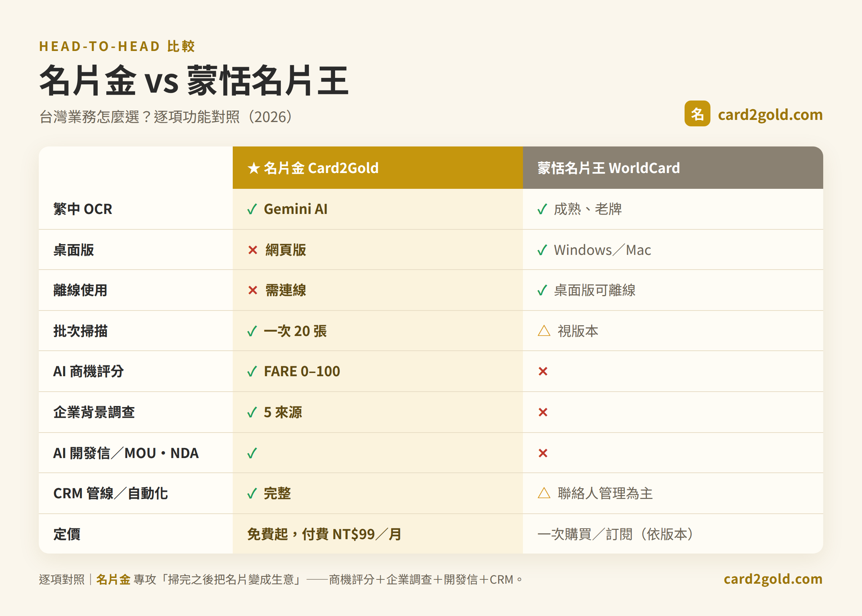Click the 繁中 OCR row label
The image size is (862, 616).
83,209
